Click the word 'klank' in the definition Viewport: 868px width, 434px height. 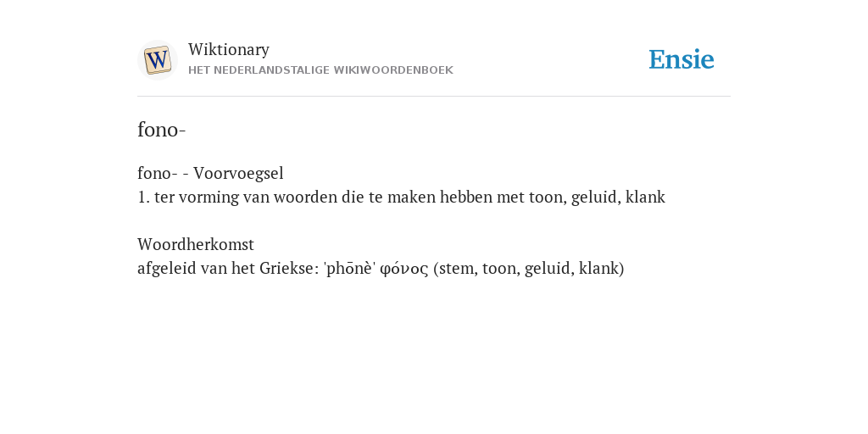pyautogui.click(x=645, y=197)
